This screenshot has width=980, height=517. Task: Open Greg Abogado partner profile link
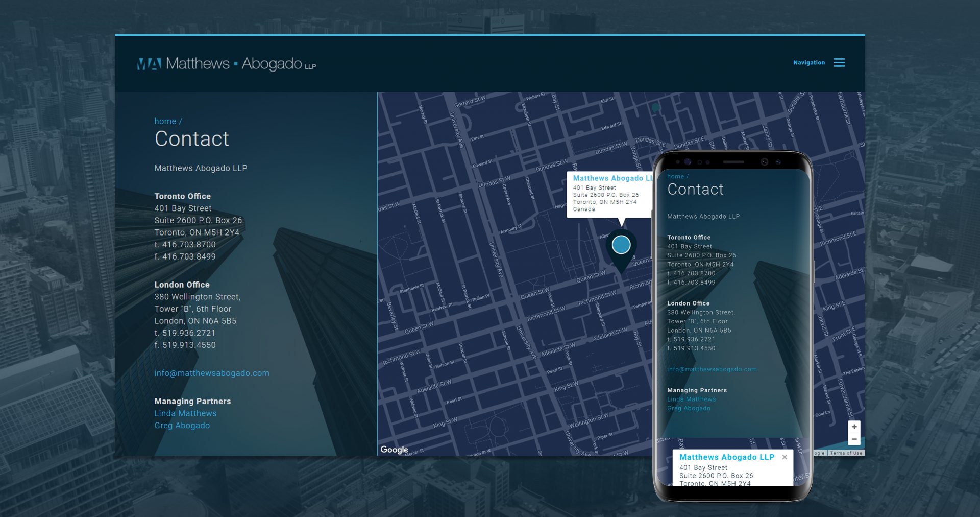182,426
